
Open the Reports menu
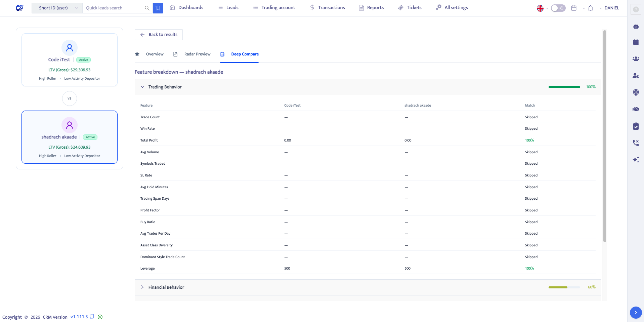point(371,8)
